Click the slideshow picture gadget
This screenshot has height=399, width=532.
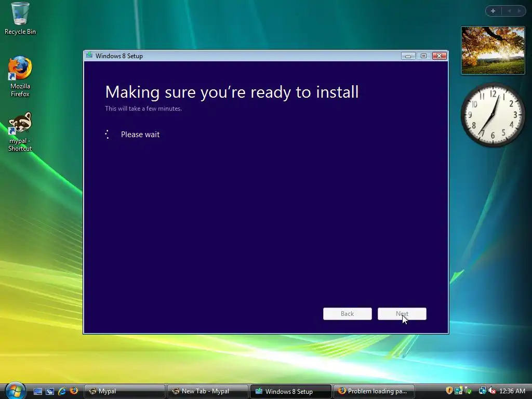tap(493, 50)
